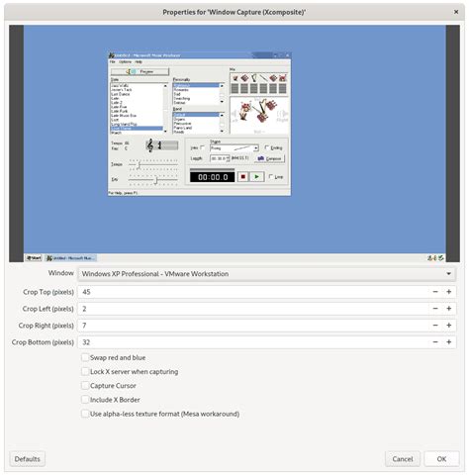The width and height of the screenshot is (469, 476).
Task: Click the 00:00.0 time counter display
Action: tap(213, 177)
